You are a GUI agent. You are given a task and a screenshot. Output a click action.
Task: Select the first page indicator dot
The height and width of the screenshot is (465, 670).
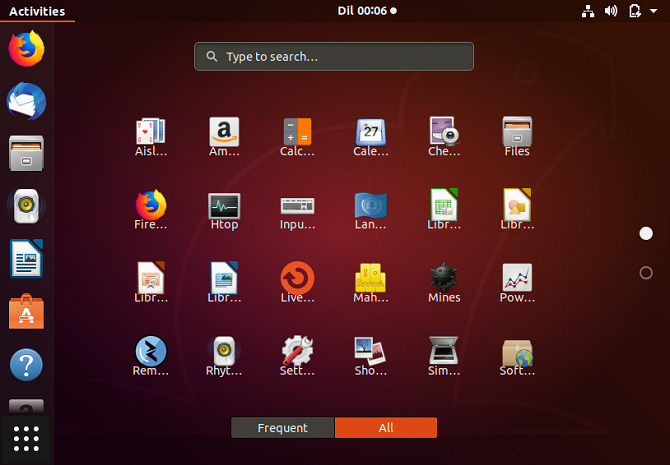point(646,233)
